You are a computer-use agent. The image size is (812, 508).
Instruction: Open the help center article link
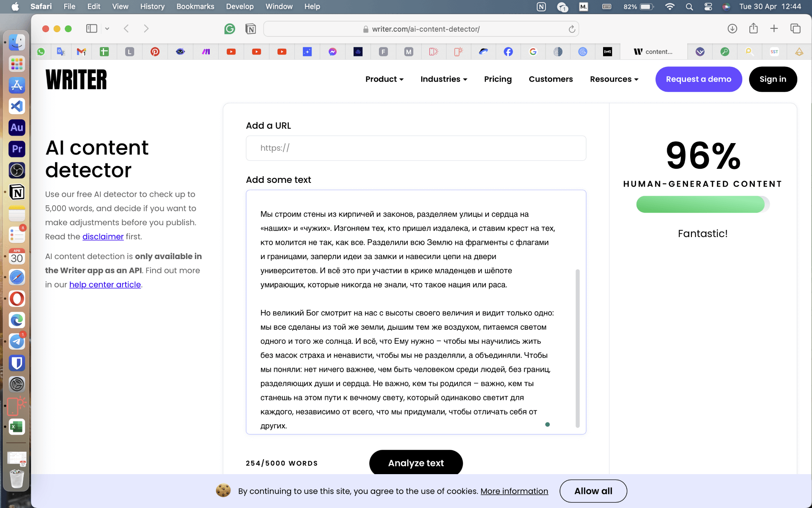tap(105, 284)
